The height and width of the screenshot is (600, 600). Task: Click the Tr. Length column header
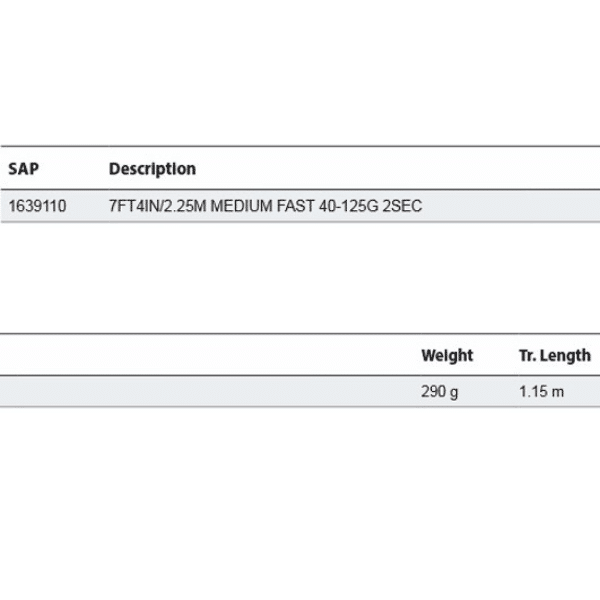[554, 355]
